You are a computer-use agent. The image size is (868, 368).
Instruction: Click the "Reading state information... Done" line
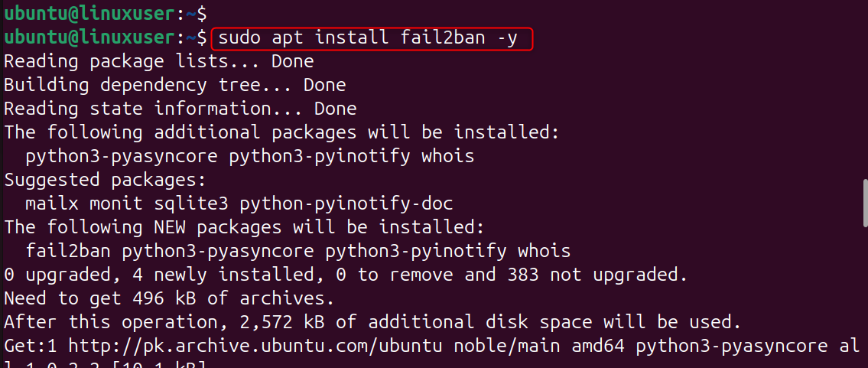[x=180, y=109]
